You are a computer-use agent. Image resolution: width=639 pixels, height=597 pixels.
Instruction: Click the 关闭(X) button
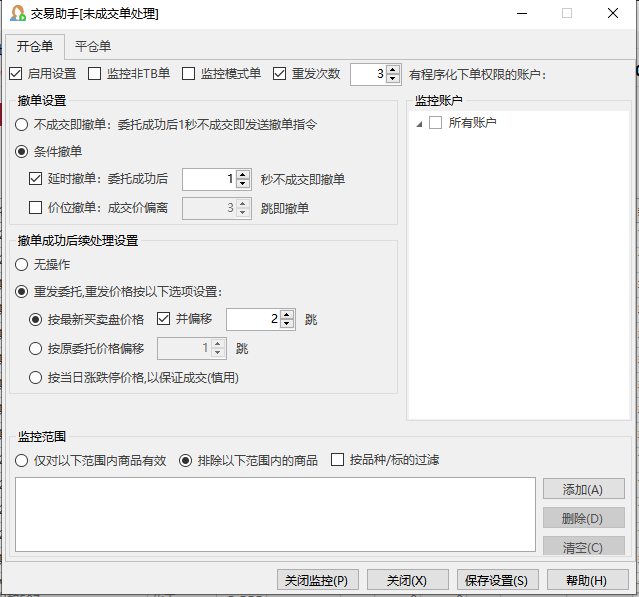point(408,579)
